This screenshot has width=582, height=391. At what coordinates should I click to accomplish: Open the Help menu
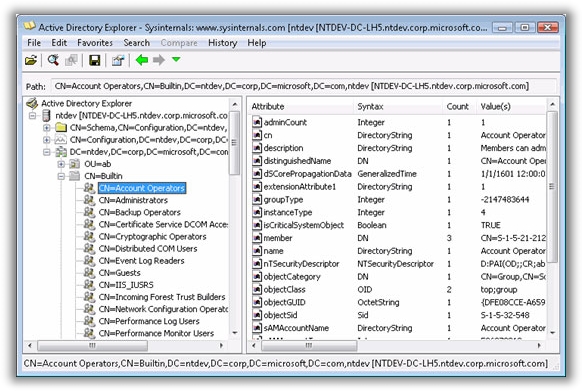[257, 43]
